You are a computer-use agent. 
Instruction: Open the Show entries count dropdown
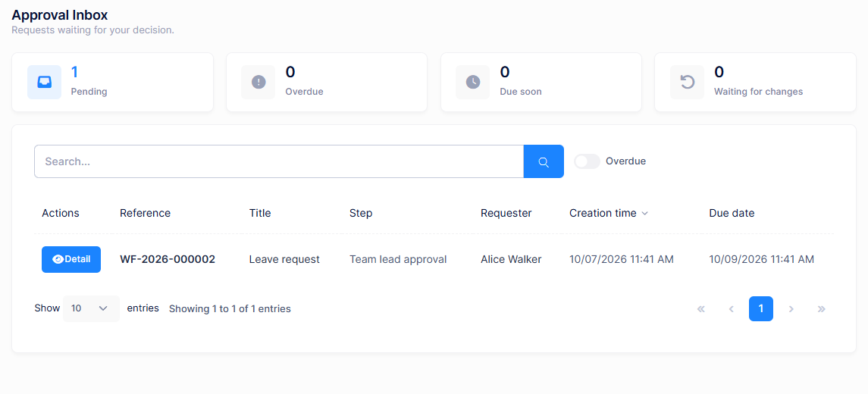click(x=91, y=308)
